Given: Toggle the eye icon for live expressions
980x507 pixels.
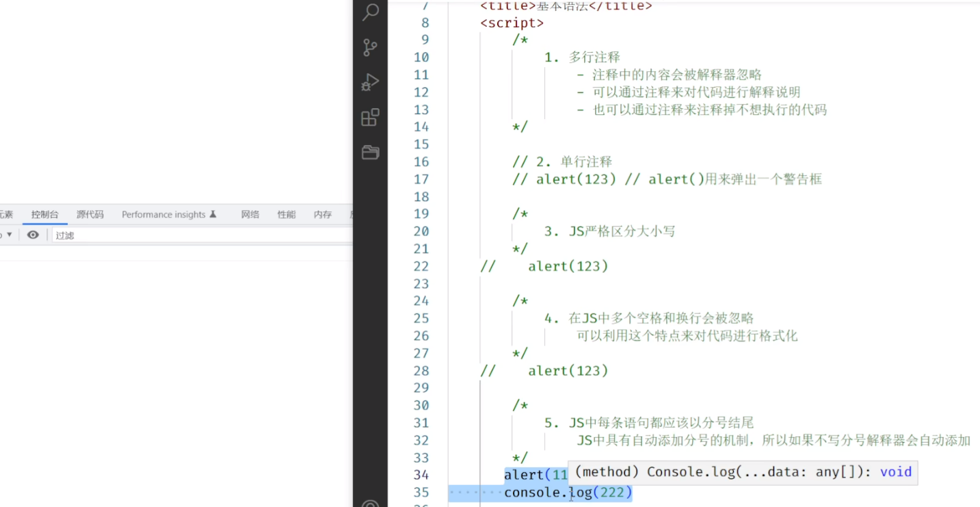Looking at the screenshot, I should coord(33,235).
